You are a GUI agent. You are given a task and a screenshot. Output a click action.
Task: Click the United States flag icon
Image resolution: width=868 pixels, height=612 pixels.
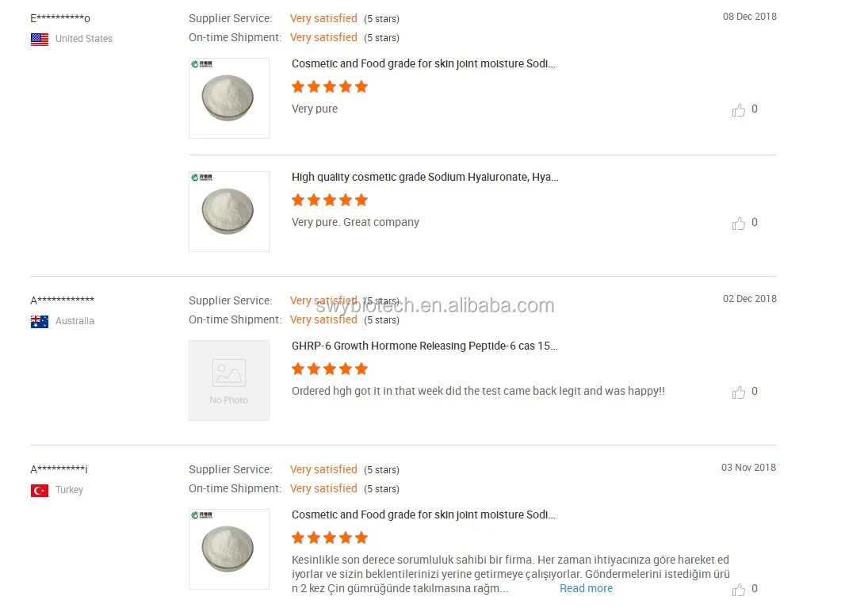[40, 39]
